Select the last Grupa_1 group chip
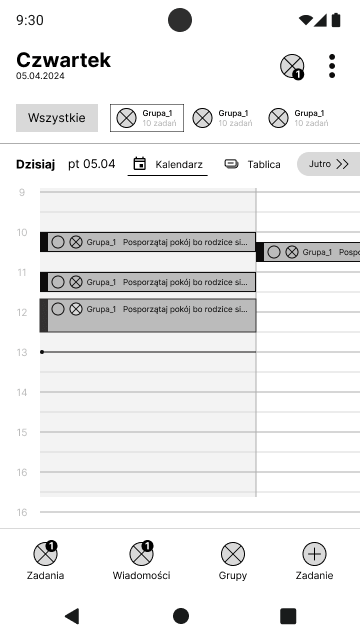The height and width of the screenshot is (640, 360). [x=298, y=118]
